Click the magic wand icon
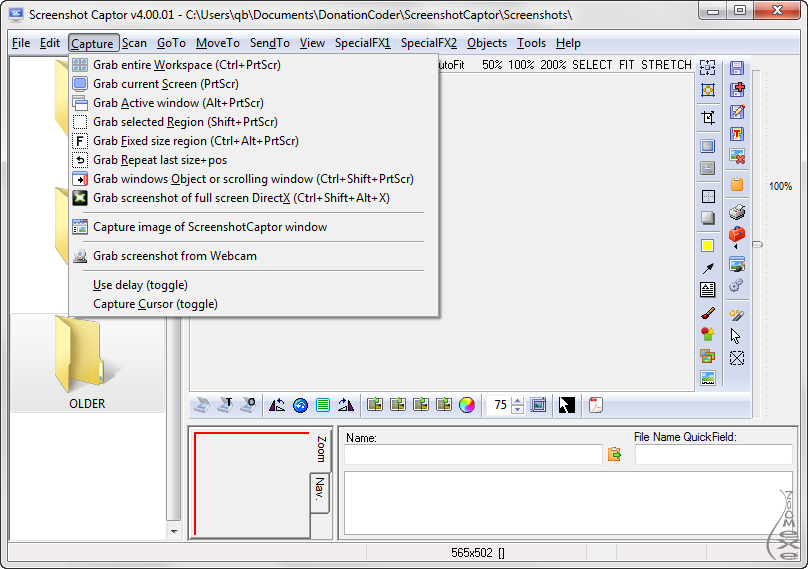The width and height of the screenshot is (808, 569). point(737,314)
